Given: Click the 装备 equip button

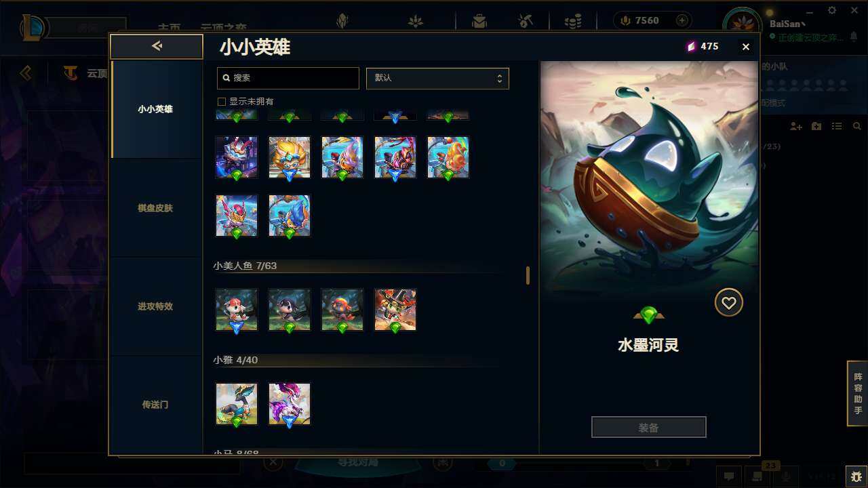Looking at the screenshot, I should pyautogui.click(x=648, y=428).
